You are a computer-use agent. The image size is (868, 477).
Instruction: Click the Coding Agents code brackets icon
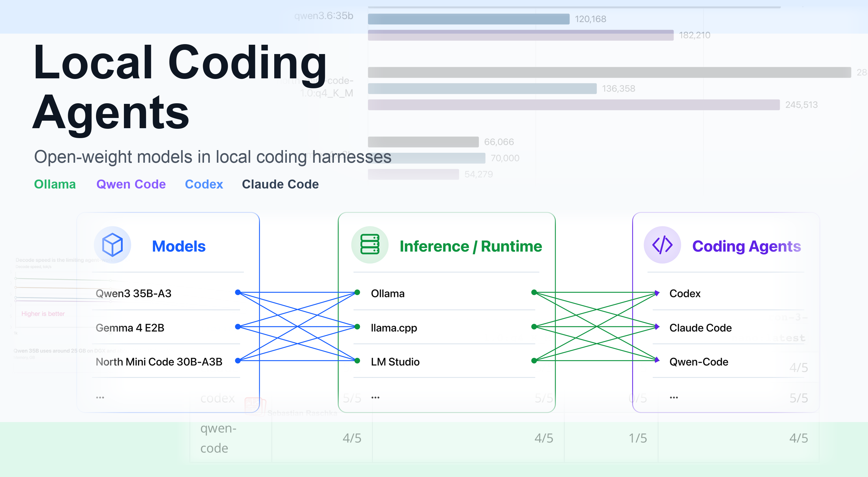(x=662, y=245)
